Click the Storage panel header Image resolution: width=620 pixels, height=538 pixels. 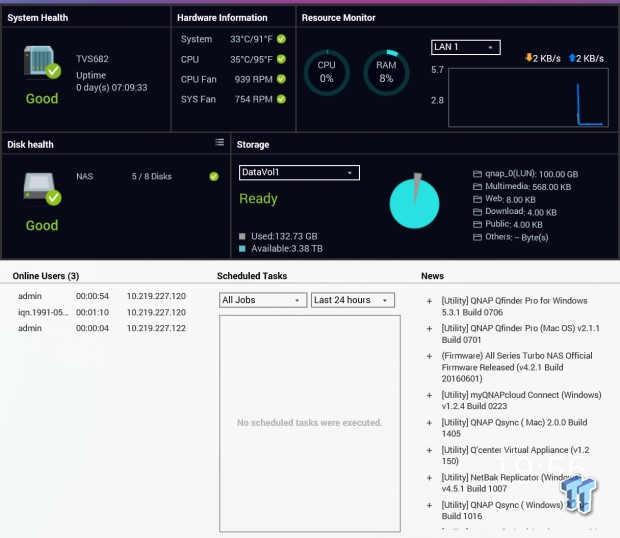[253, 145]
